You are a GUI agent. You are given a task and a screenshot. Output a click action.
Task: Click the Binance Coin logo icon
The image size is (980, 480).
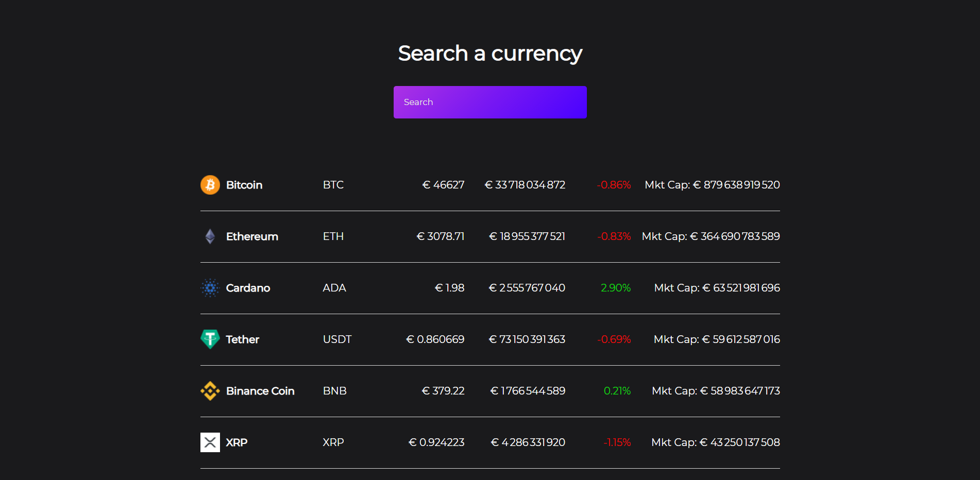point(210,391)
